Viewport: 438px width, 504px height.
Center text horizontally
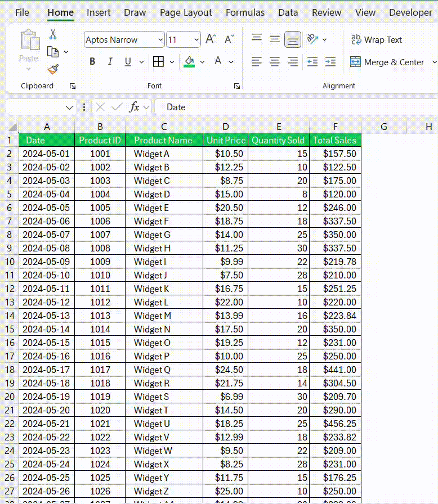[274, 61]
